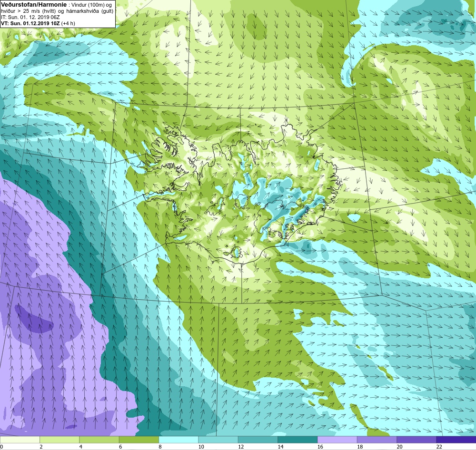Click the teal 12–14 m/s legend swatch
This screenshot has width=476, height=450.
[x=258, y=440]
